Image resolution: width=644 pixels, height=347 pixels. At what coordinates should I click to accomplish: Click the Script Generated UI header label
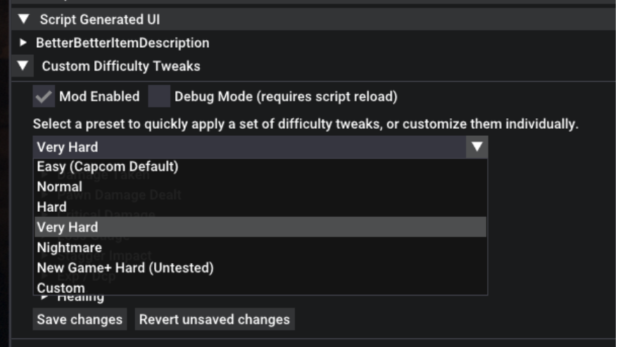click(x=99, y=20)
